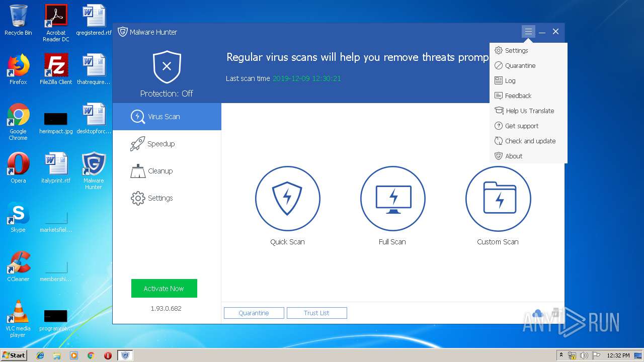Open the Custom Scan option

[498, 199]
